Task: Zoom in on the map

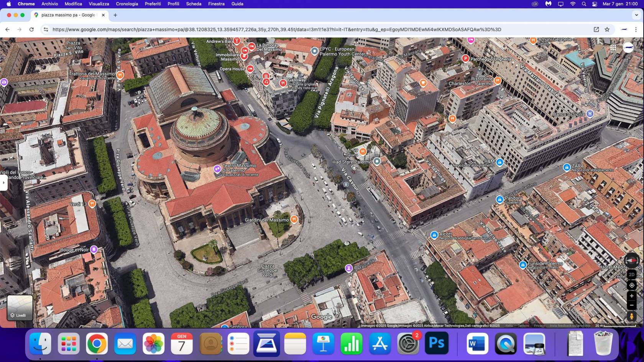Action: [x=632, y=296]
